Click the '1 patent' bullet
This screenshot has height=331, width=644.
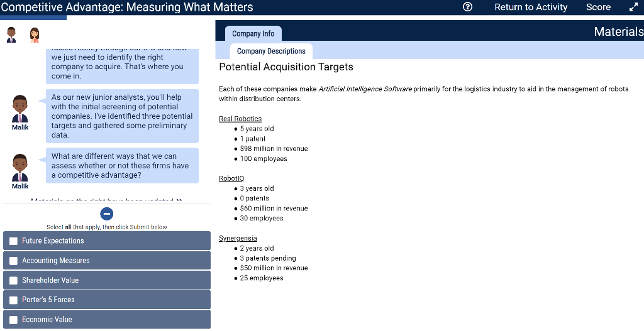coord(253,139)
